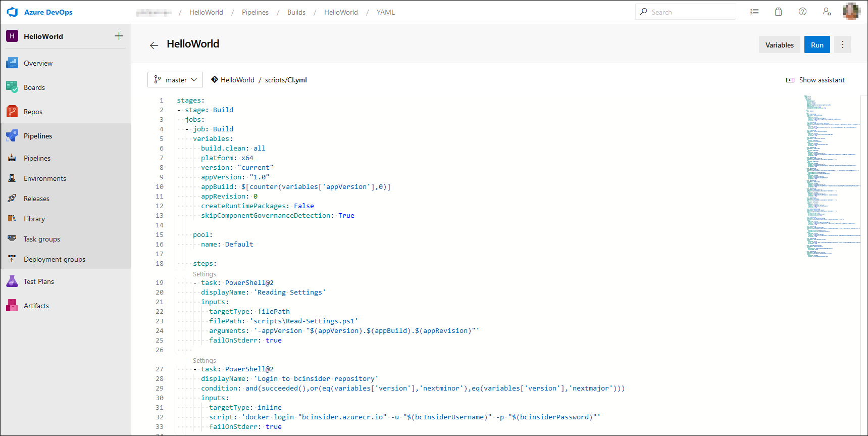The height and width of the screenshot is (436, 868).
Task: Click HelloWorld repo name in file path
Action: click(237, 80)
